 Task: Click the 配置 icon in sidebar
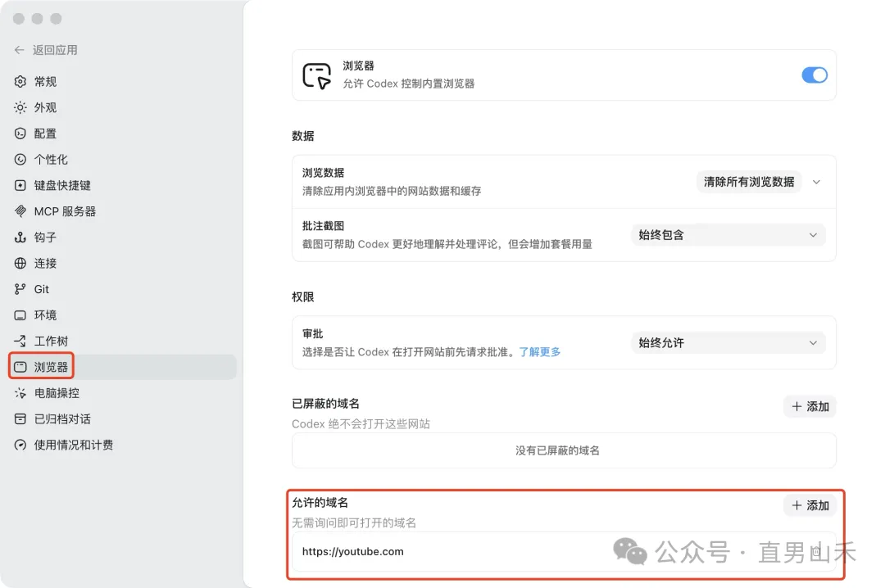pyautogui.click(x=20, y=133)
